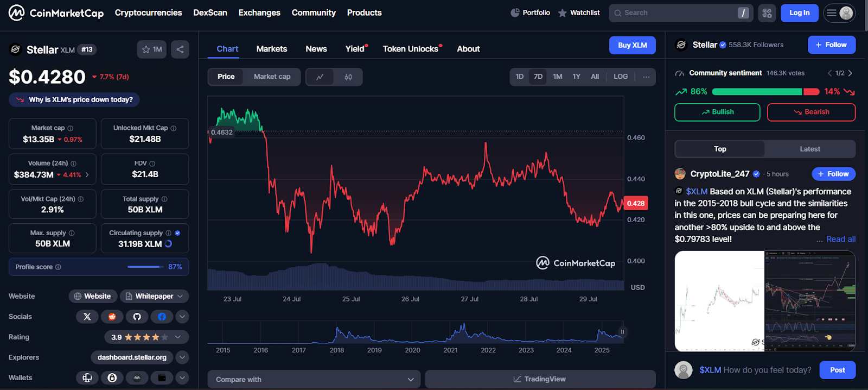Open Stellar's GitHub social link

(137, 317)
